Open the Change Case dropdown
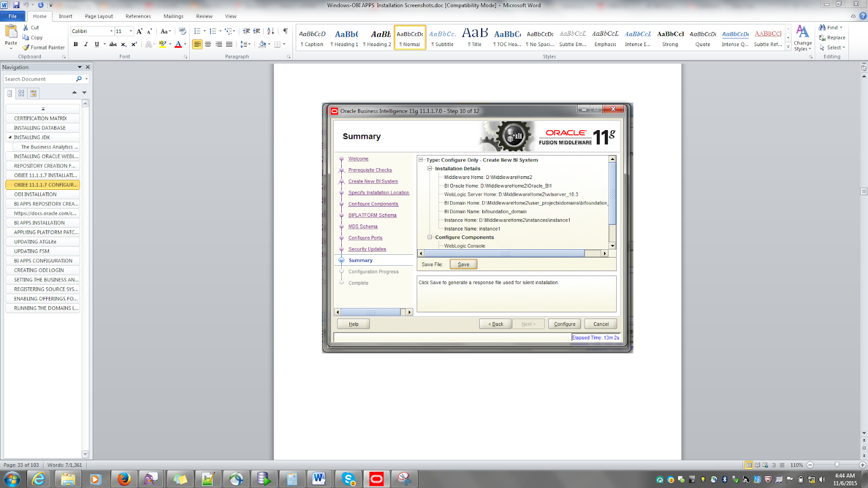Screen dimensions: 868x488 tap(165, 31)
